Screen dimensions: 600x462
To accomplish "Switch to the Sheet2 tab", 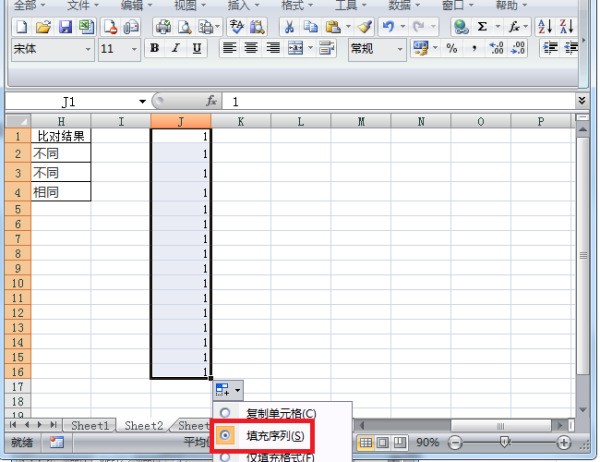I will point(144,425).
